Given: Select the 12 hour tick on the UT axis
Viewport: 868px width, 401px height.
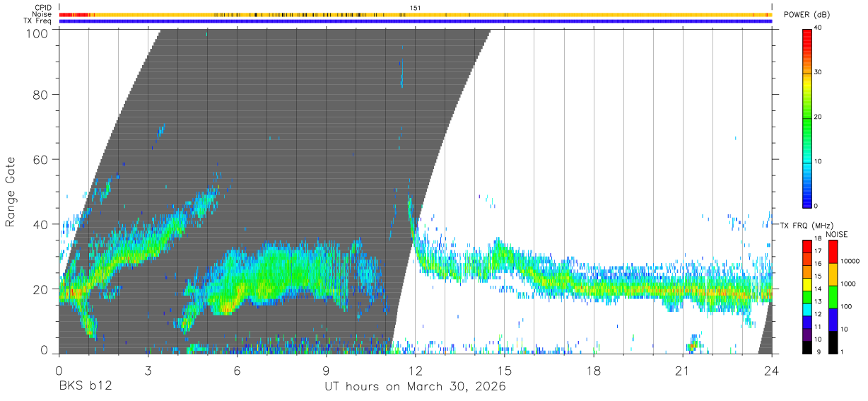Looking at the screenshot, I should pos(415,371).
